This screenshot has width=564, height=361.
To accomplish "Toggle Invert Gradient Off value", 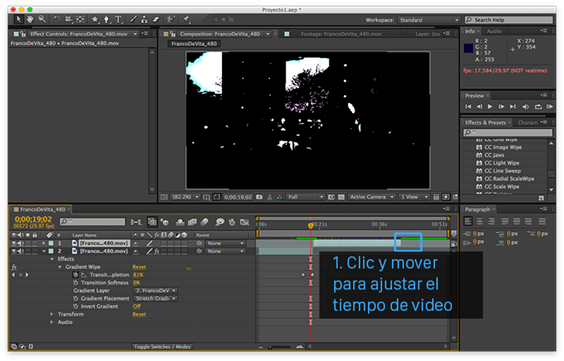I will [x=137, y=306].
